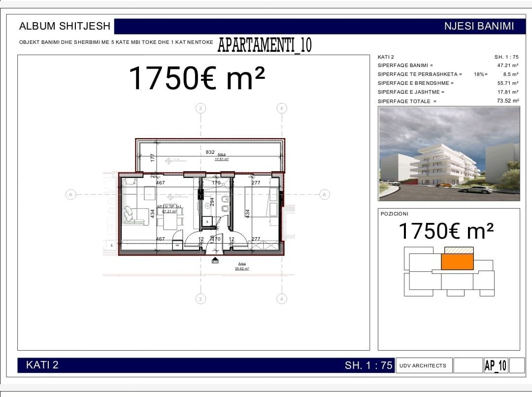Click the toilet fixture in the bathroom
The height and width of the screenshot is (397, 532).
226,208
